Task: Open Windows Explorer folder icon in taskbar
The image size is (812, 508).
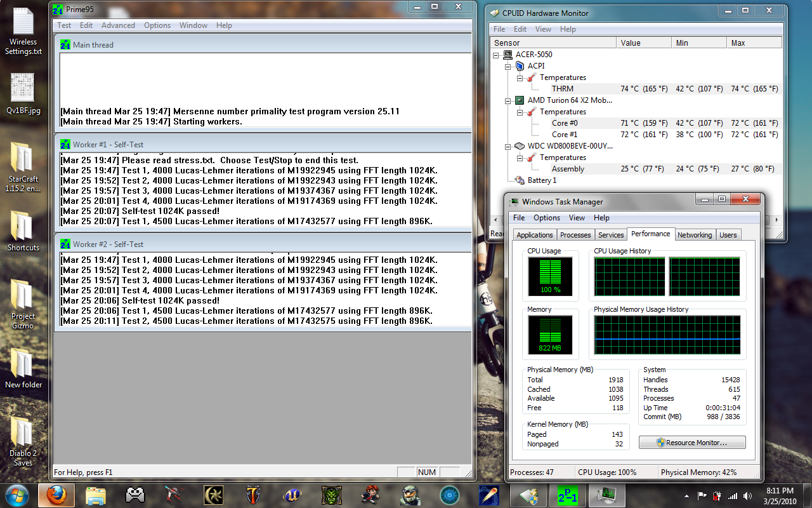Action: (95, 495)
